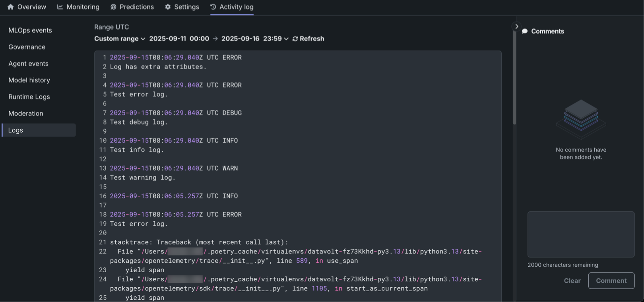The width and height of the screenshot is (644, 302).
Task: Expand the end date time chevron
Action: click(286, 39)
